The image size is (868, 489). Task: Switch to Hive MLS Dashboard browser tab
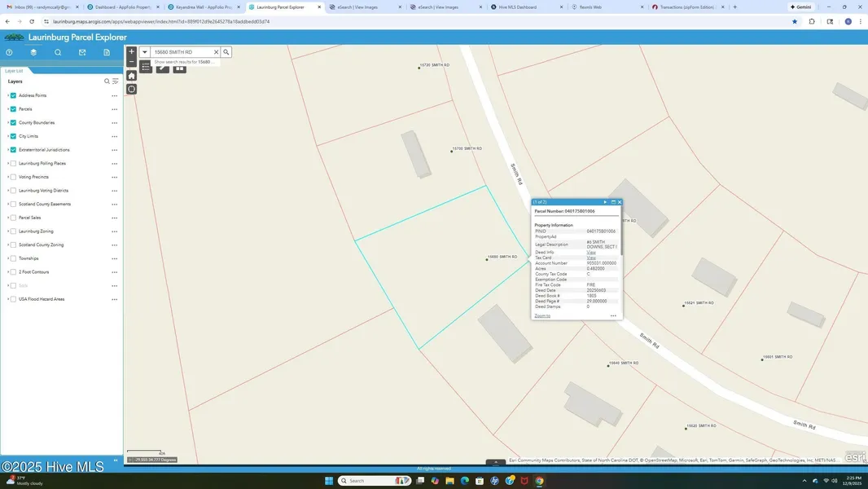[x=518, y=7]
